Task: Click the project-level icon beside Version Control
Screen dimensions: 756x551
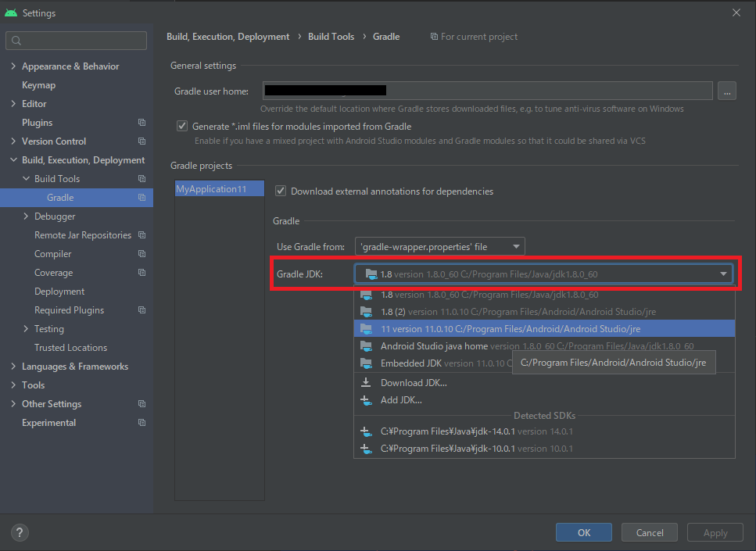Action: click(x=142, y=141)
